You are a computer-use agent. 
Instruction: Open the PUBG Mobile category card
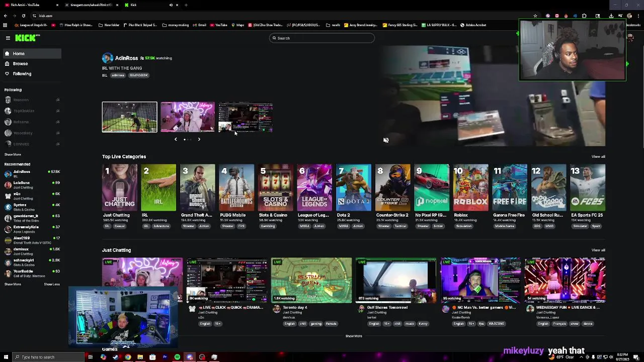pyautogui.click(x=236, y=187)
